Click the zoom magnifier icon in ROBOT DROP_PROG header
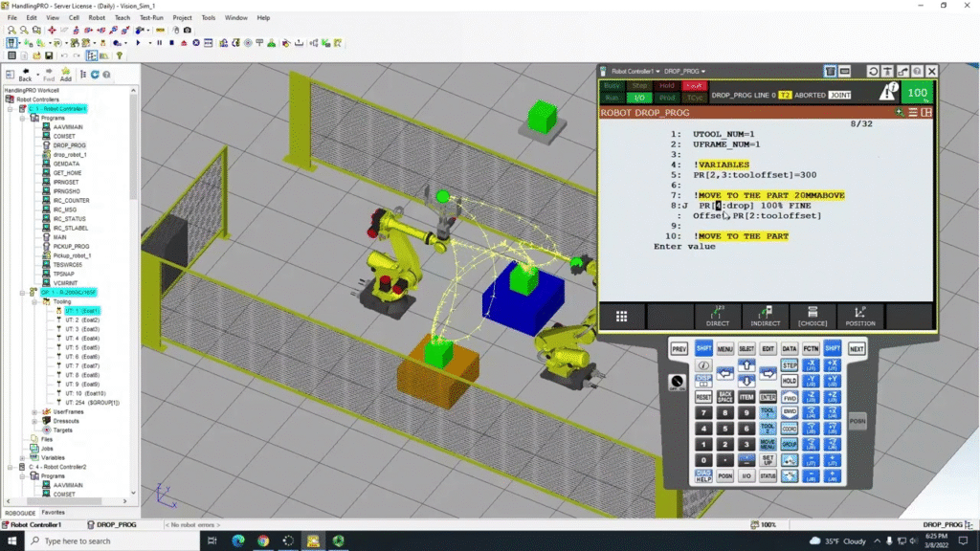The height and width of the screenshot is (551, 980). 900,112
